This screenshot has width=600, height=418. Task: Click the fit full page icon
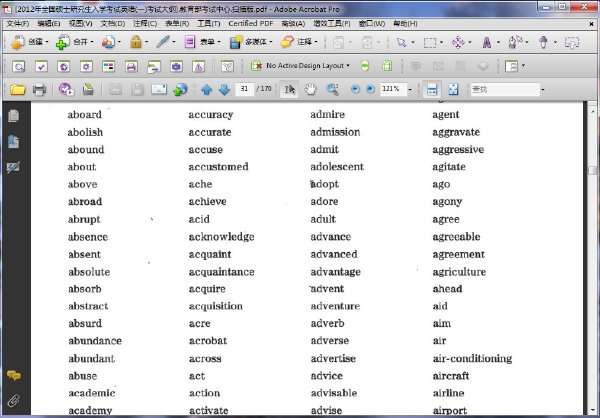coord(453,90)
